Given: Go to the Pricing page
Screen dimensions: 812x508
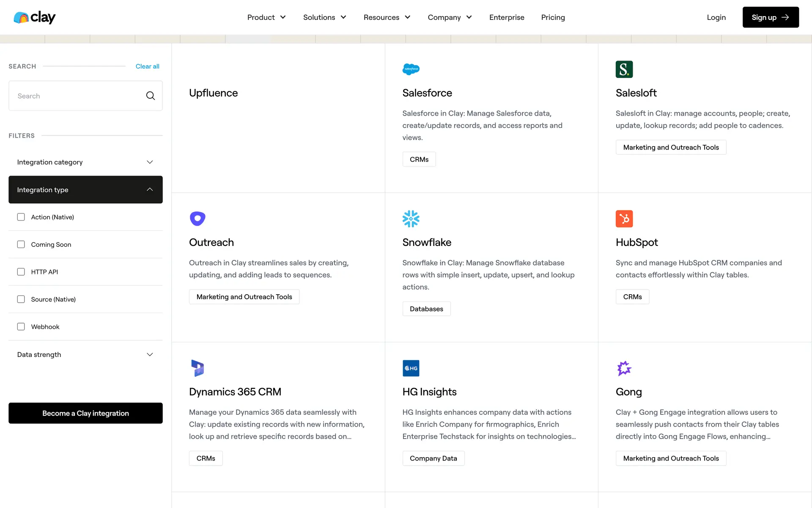Looking at the screenshot, I should pos(553,17).
